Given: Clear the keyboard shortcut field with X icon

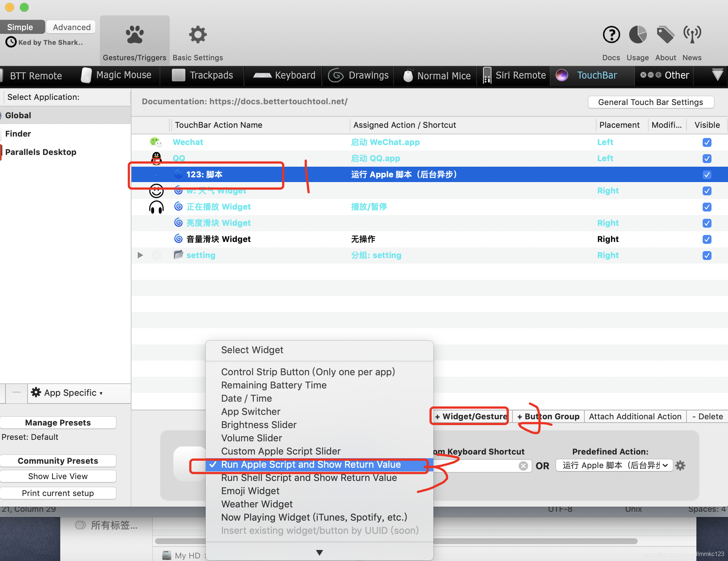Looking at the screenshot, I should pos(523,466).
